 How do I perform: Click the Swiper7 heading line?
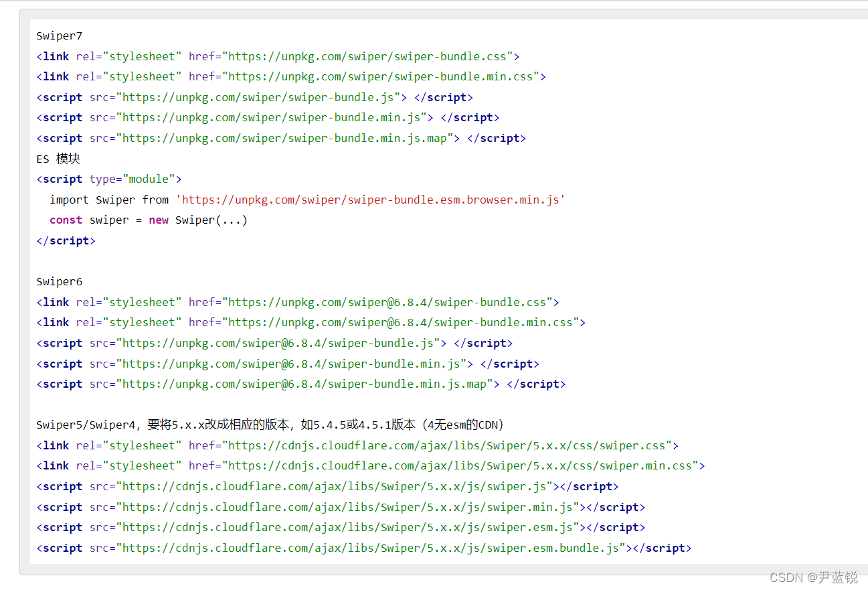pos(60,36)
